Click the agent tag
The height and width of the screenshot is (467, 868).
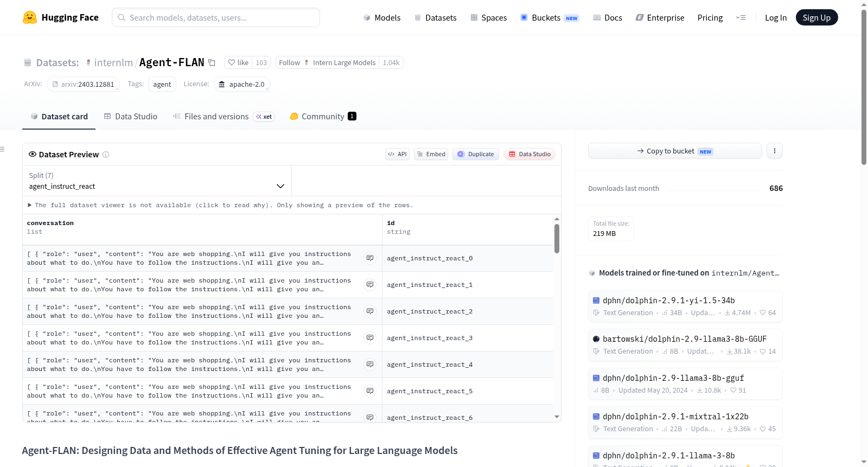coord(162,84)
